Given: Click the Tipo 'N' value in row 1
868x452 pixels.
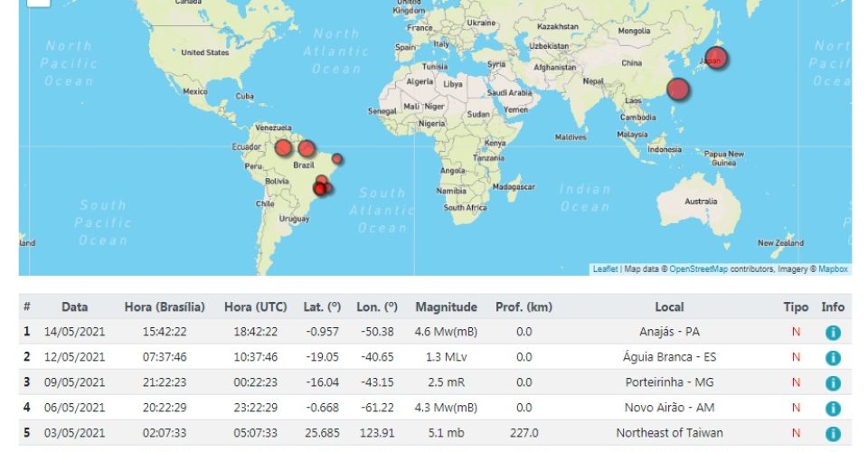Looking at the screenshot, I should (x=796, y=332).
